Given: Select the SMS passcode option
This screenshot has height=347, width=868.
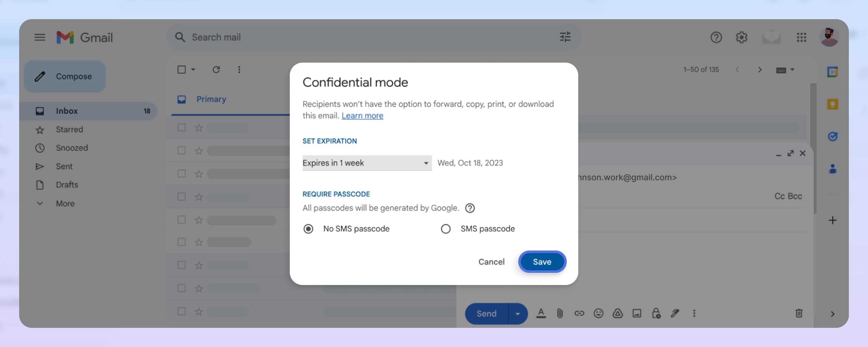Looking at the screenshot, I should (x=446, y=229).
